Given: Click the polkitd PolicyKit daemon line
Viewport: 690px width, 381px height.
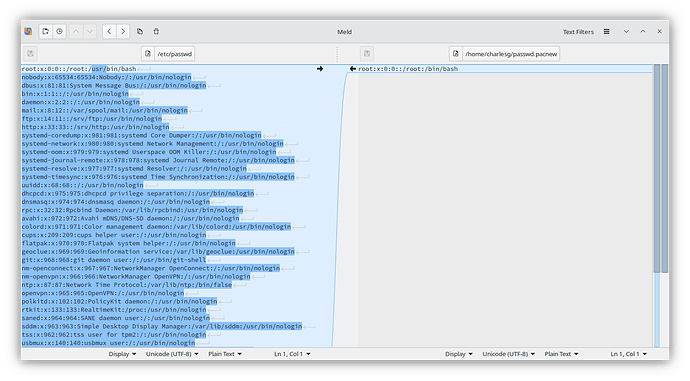Looking at the screenshot, I should tap(120, 302).
